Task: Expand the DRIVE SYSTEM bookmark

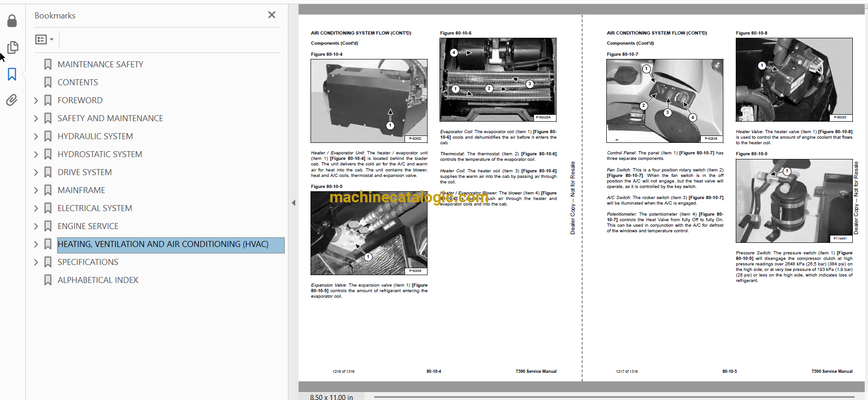Action: coord(36,172)
